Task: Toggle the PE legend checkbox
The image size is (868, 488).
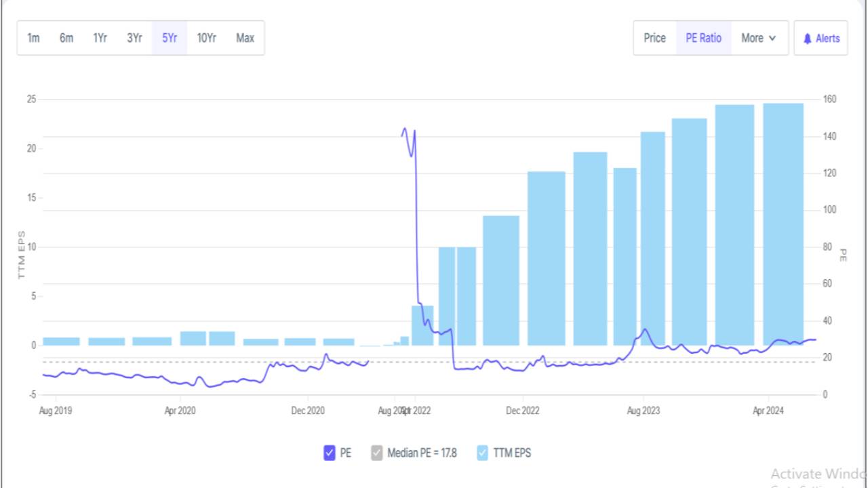Action: [x=330, y=453]
